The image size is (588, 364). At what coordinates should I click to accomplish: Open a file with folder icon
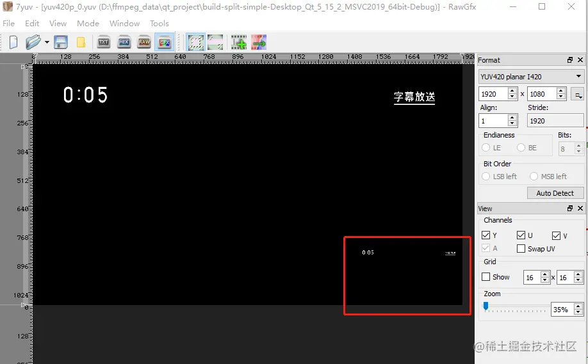pos(33,42)
